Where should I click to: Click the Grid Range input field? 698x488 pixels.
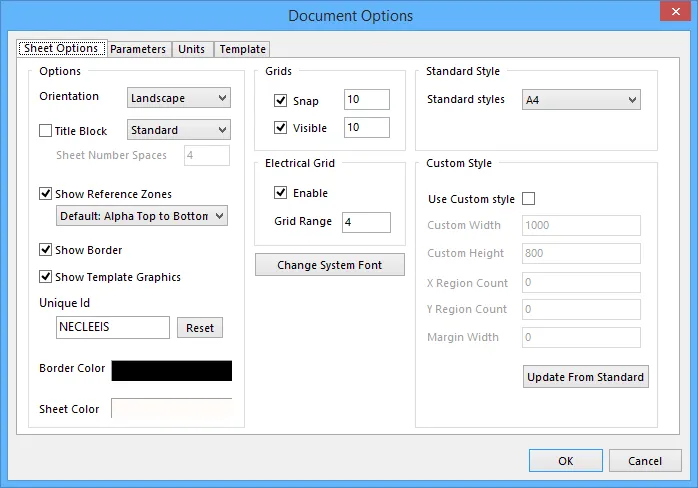tap(366, 222)
